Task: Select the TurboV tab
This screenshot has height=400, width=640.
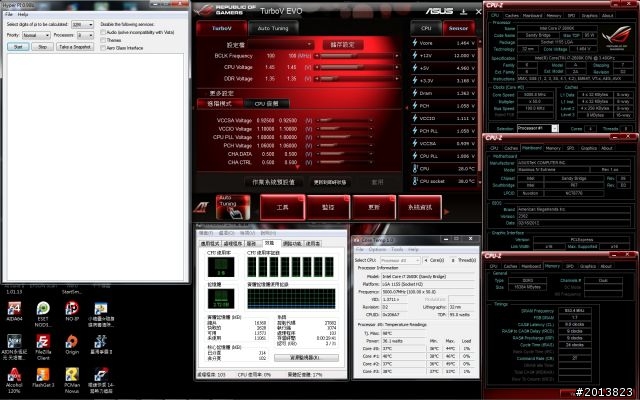Action: click(x=222, y=28)
